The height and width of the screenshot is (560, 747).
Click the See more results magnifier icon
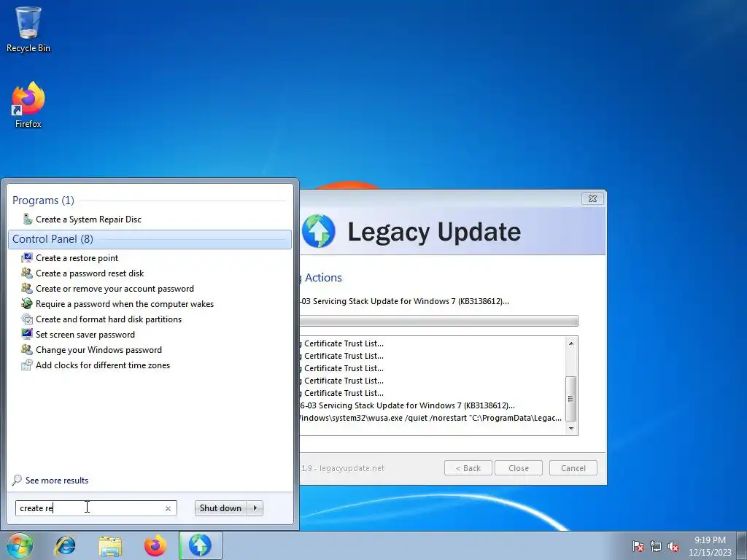[x=18, y=480]
